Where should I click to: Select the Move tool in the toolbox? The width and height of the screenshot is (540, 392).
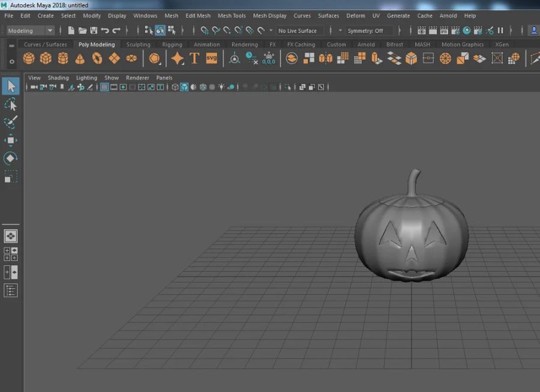point(11,140)
